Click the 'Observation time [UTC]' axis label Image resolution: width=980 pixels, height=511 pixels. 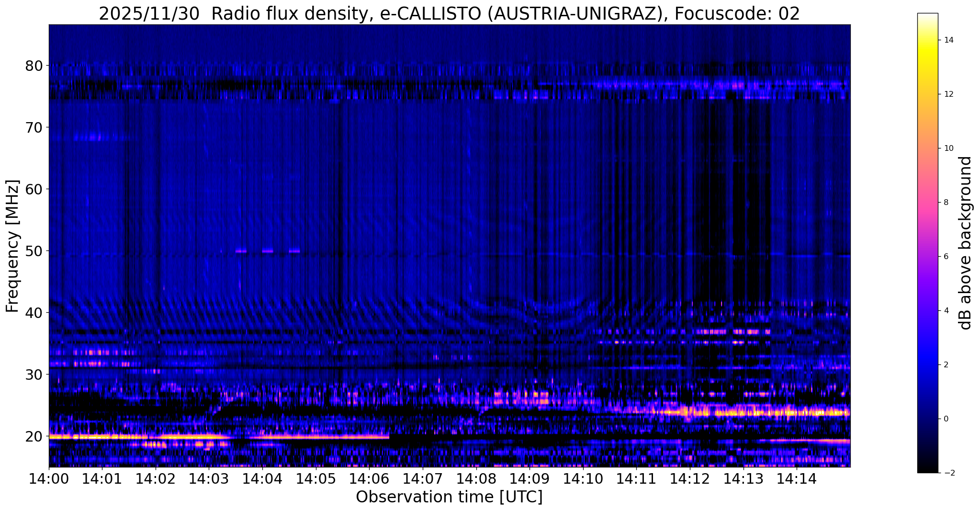tap(449, 497)
